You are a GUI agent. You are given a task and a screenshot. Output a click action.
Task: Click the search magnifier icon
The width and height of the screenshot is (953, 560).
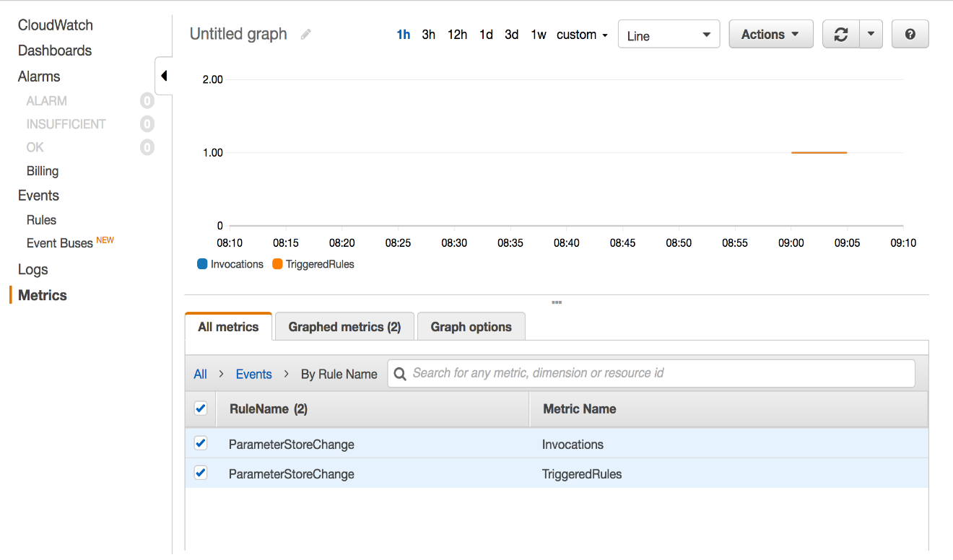tap(400, 374)
